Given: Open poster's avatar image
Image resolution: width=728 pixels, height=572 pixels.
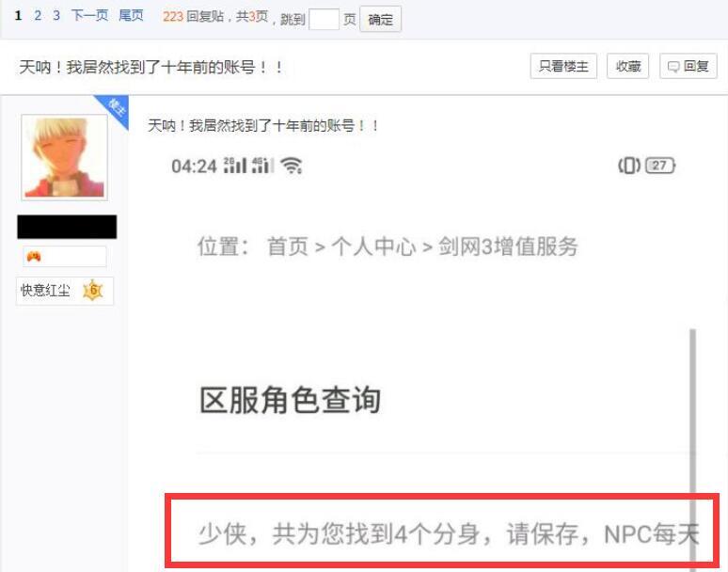Looking at the screenshot, I should (65, 157).
